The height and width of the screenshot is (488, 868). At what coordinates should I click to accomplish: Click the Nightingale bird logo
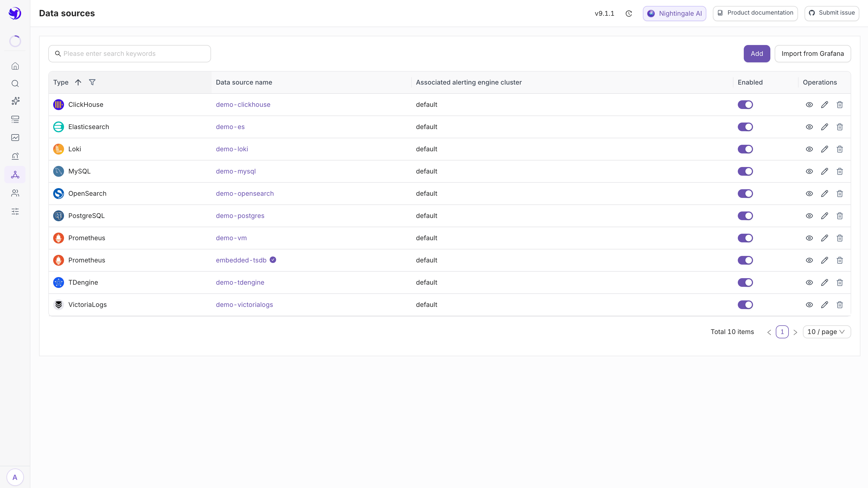pyautogui.click(x=15, y=14)
